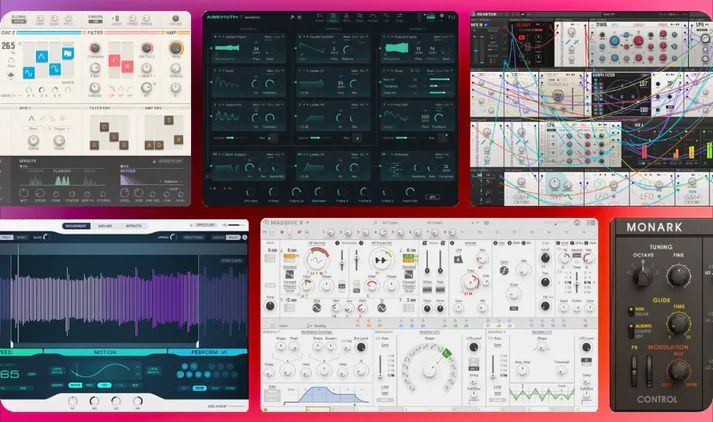Select the square wave tile in OSC 2
713x422 pixels.
click(x=55, y=70)
